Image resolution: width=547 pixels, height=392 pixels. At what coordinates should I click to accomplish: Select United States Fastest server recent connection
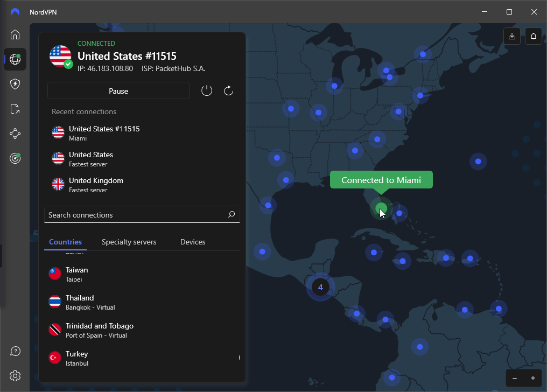[x=142, y=159]
